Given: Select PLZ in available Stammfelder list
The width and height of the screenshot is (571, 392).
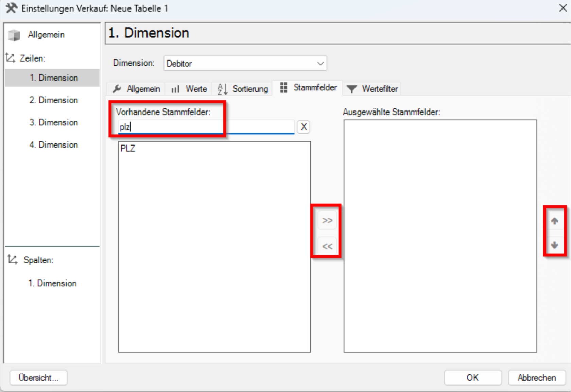Looking at the screenshot, I should (x=128, y=149).
